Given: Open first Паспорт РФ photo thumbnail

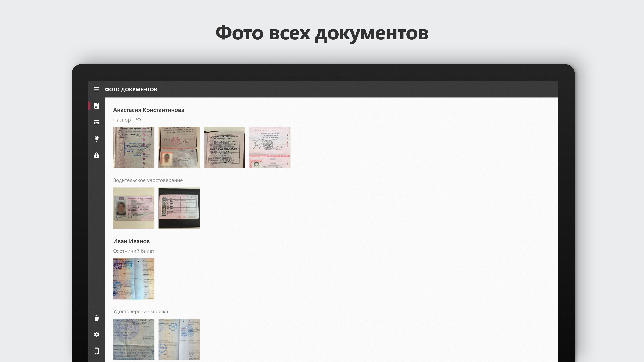Looking at the screenshot, I should [134, 147].
